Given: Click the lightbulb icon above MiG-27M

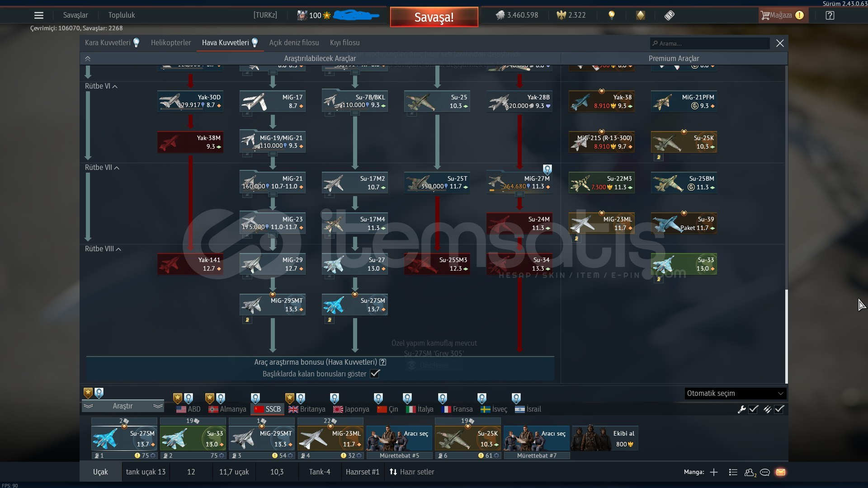Looking at the screenshot, I should (547, 169).
